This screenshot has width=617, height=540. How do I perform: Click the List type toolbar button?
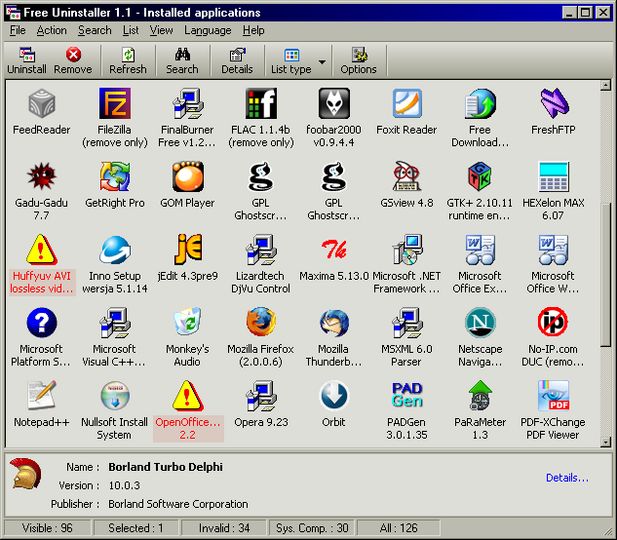tap(291, 61)
